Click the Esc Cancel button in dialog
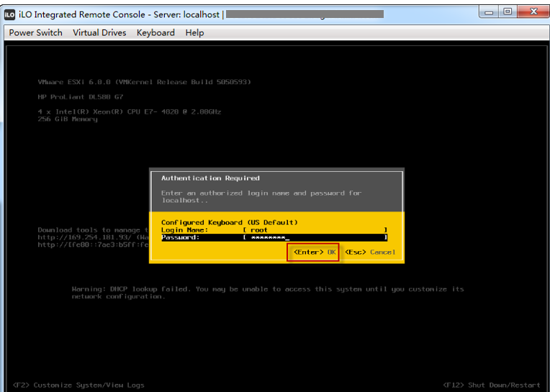The width and height of the screenshot is (550, 392). coord(370,252)
